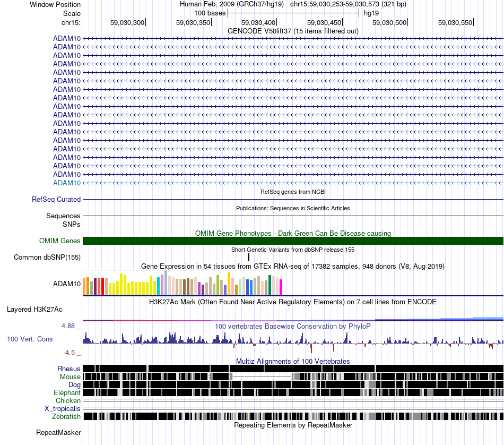Click the Dog alignment label

[x=74, y=385]
